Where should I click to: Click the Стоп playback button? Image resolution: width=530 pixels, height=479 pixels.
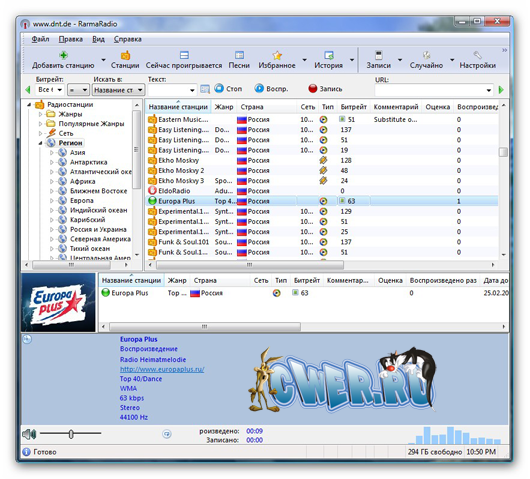(228, 89)
